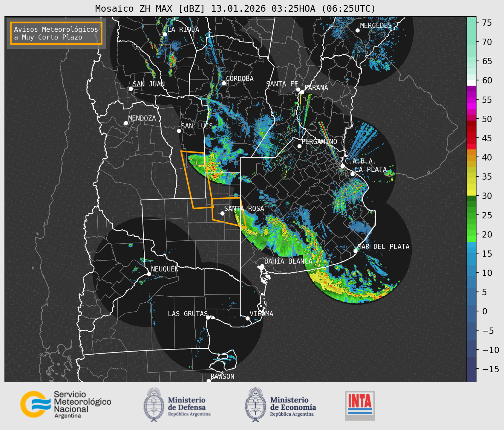Viewport: 504px width, 430px height.
Task: Click the Ministerio de Defensa emblem
Action: (x=154, y=405)
